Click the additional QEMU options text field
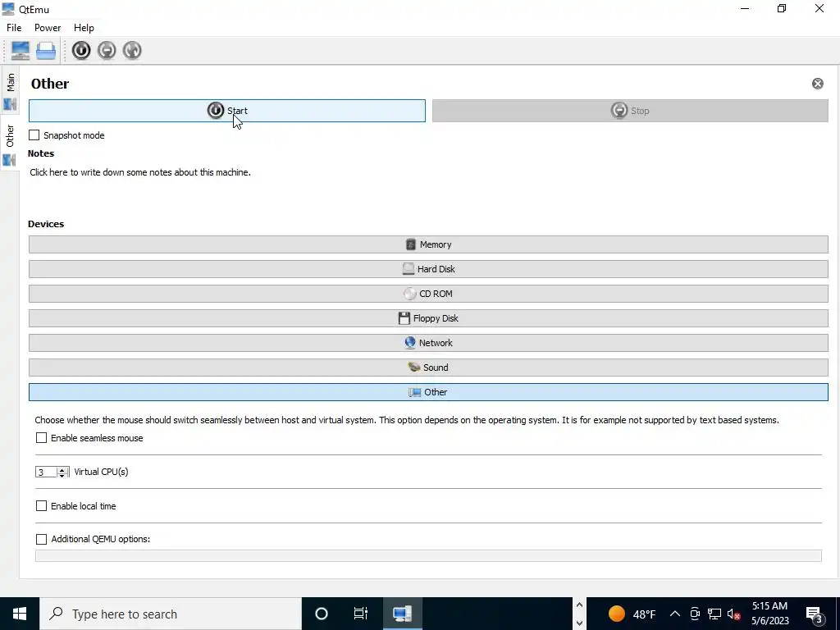Image resolution: width=840 pixels, height=630 pixels. pos(428,555)
